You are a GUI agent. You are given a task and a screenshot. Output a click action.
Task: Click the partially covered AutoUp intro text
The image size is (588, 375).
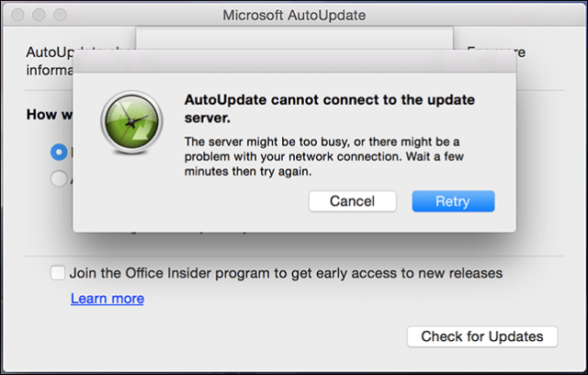[50, 62]
